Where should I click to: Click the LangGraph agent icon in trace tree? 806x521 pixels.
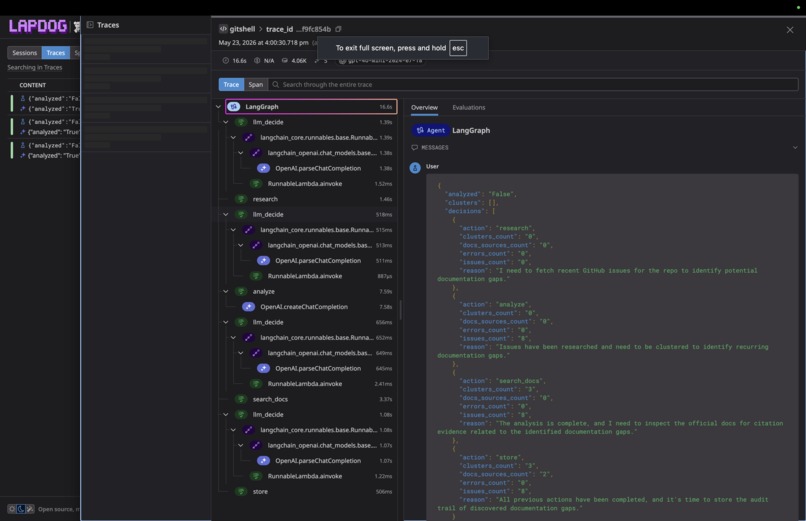(234, 106)
